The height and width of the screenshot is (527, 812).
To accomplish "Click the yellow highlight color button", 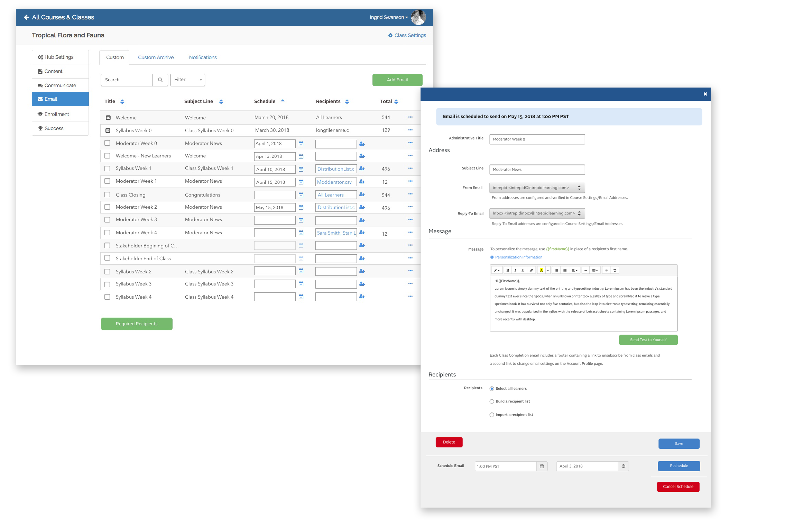I will pyautogui.click(x=541, y=270).
